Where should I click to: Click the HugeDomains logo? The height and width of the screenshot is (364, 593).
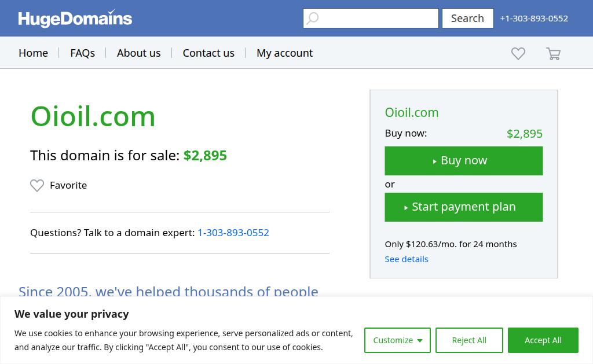click(75, 19)
